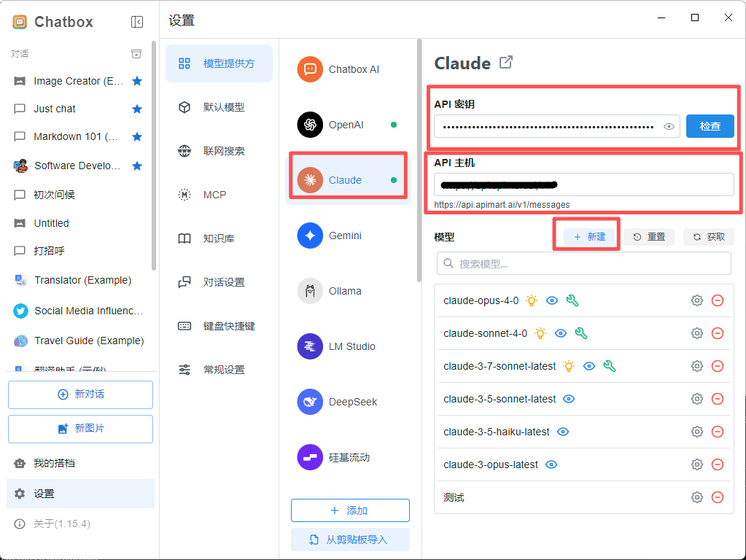Click 新建 to add a model

click(x=589, y=237)
